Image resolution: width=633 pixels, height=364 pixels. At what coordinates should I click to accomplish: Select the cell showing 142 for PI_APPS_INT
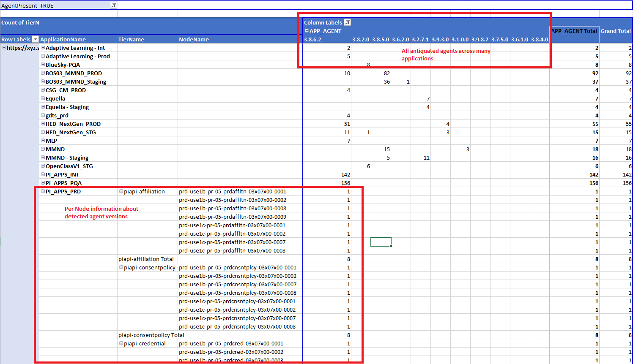(327, 174)
